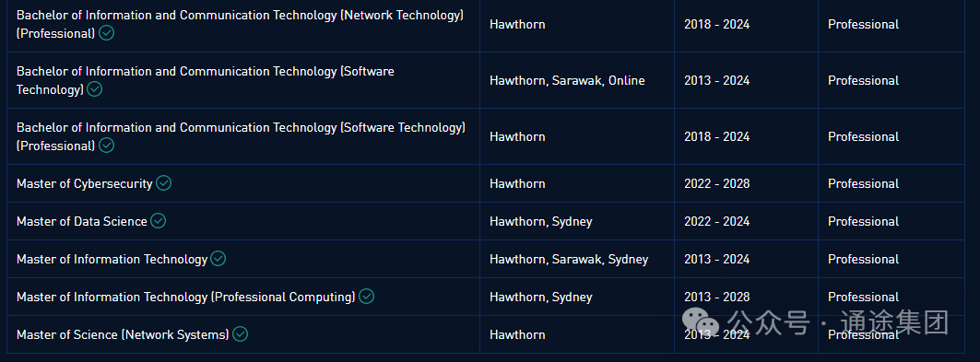Click 'Professional' type in Master of Data Science row
The width and height of the screenshot is (980, 362).
point(863,222)
